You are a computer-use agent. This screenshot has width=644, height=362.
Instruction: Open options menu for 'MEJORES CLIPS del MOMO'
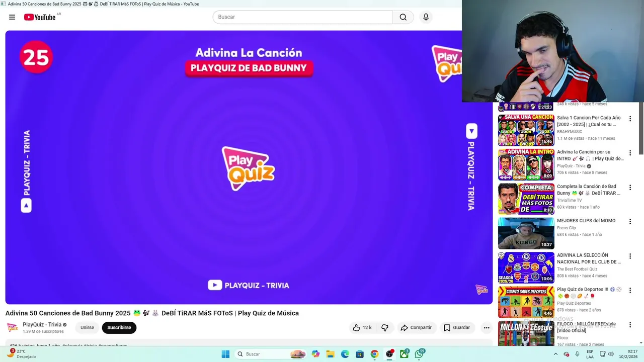(630, 221)
